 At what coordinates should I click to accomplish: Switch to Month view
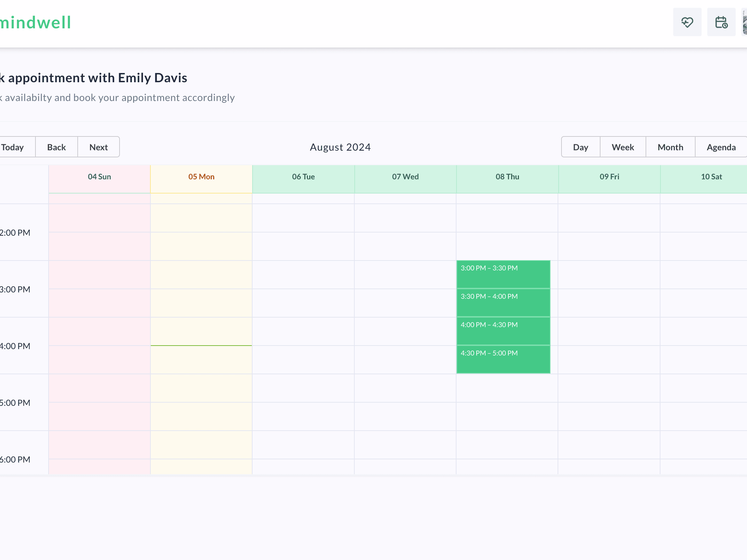(670, 147)
